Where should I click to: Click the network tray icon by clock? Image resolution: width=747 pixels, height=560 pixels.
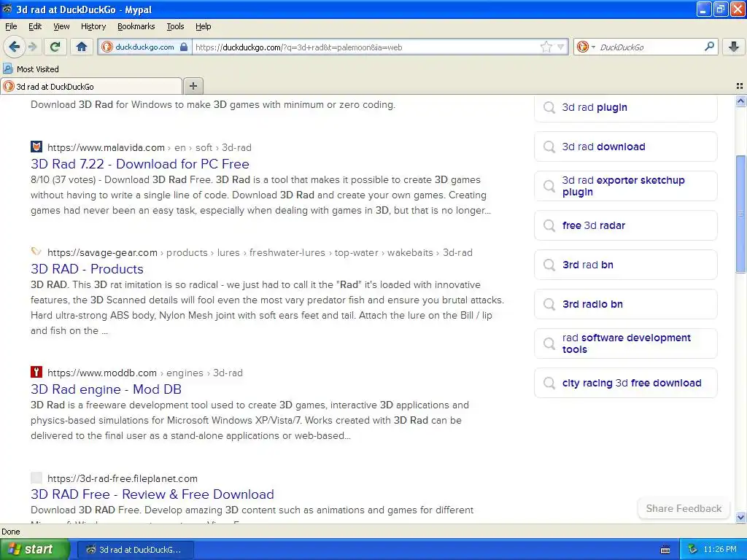click(x=692, y=550)
